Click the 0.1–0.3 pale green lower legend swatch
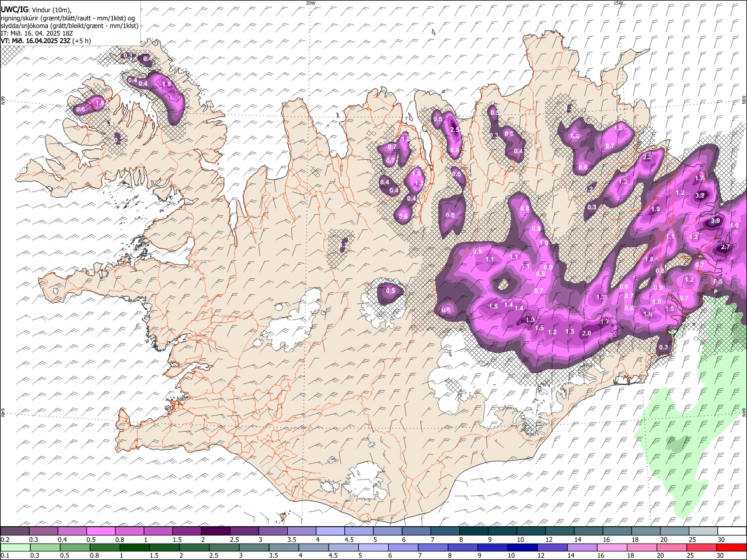Image resolution: width=747 pixels, height=560 pixels. click(15, 547)
